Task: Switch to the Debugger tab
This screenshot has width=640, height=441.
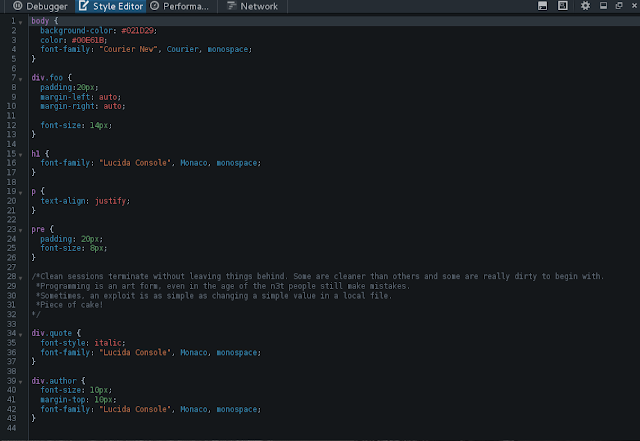Action: pos(40,6)
